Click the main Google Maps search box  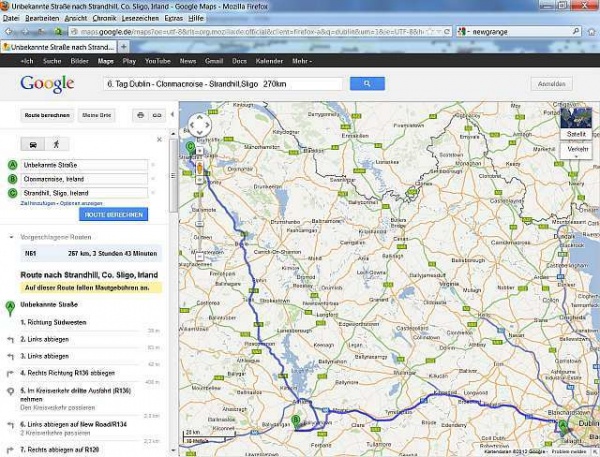pyautogui.click(x=223, y=84)
